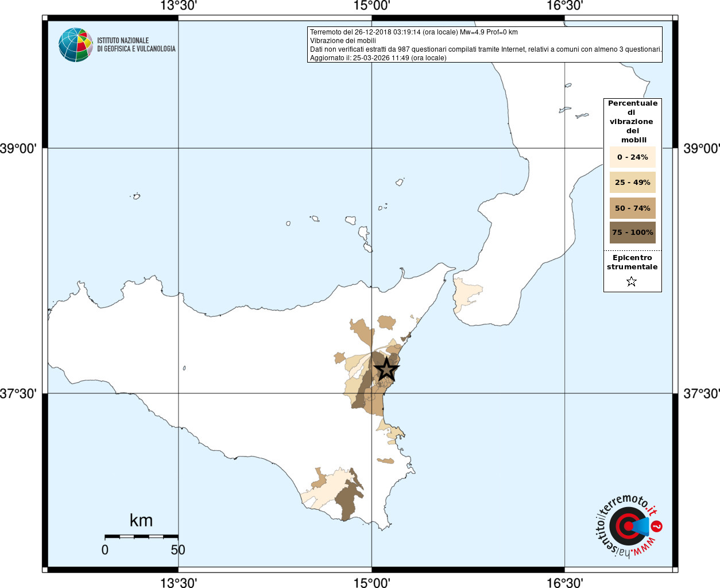The height and width of the screenshot is (588, 720).
Task: Select the 75 - 100% legend swatch
Action: (x=632, y=233)
